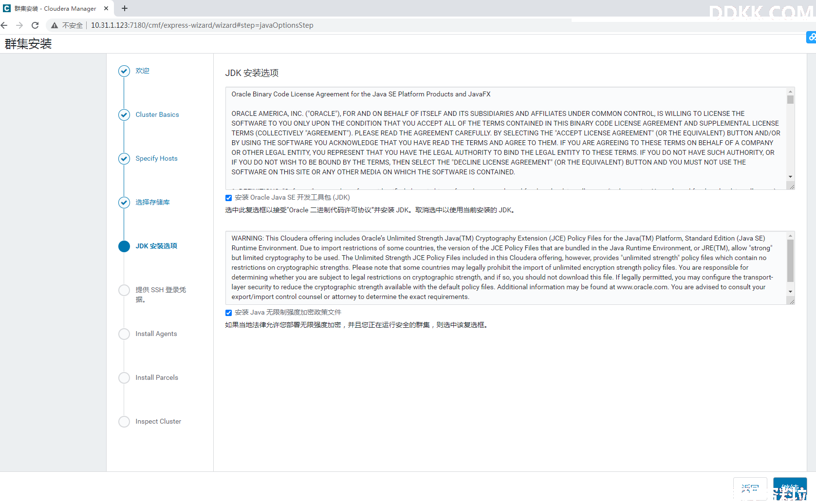Screen dimensions: 816x504
Task: Click the Cluster Basics step checkmark circle
Action: 124,115
